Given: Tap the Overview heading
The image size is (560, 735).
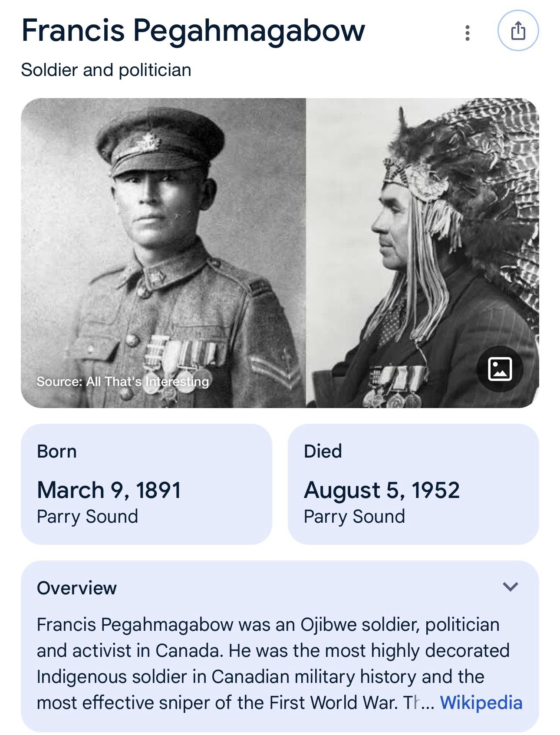Looking at the screenshot, I should click(77, 588).
